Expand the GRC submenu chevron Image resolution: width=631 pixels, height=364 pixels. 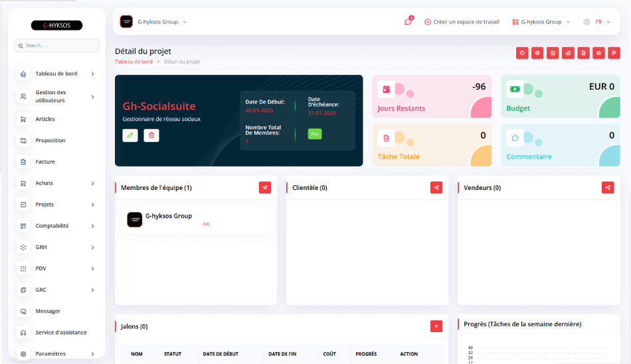92,290
